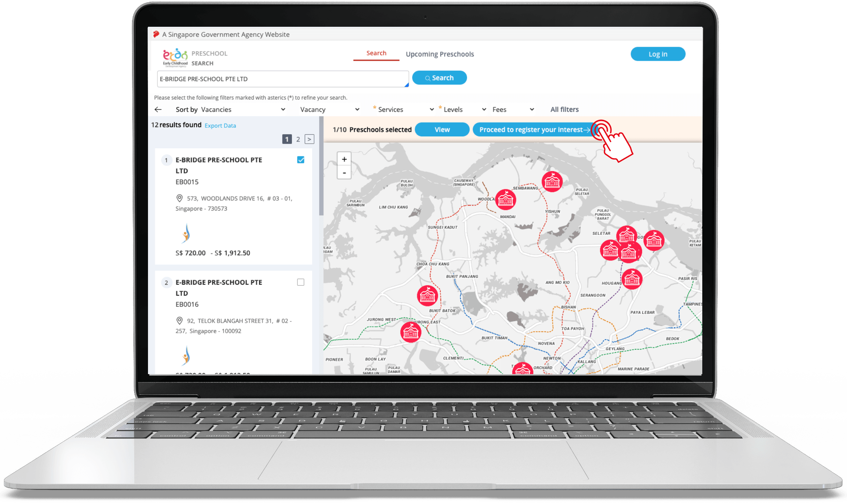
Task: Click centre code EB0016
Action: [x=187, y=304]
